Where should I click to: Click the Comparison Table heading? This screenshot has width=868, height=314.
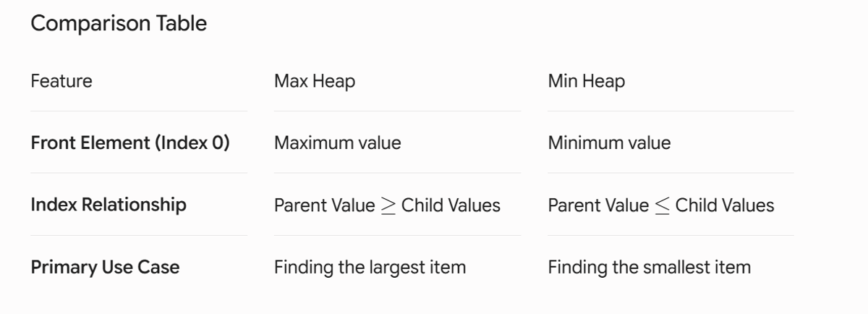click(119, 23)
